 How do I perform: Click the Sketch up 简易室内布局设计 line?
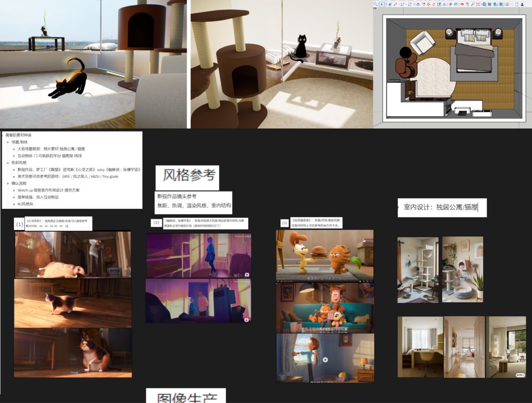point(48,190)
